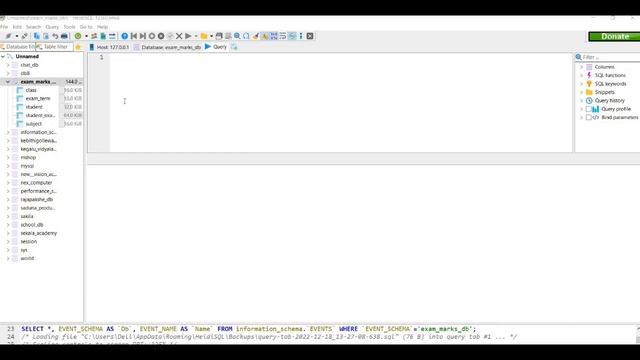Screen dimensions: 640x360
Task: Open the Query menu
Action: [52, 27]
